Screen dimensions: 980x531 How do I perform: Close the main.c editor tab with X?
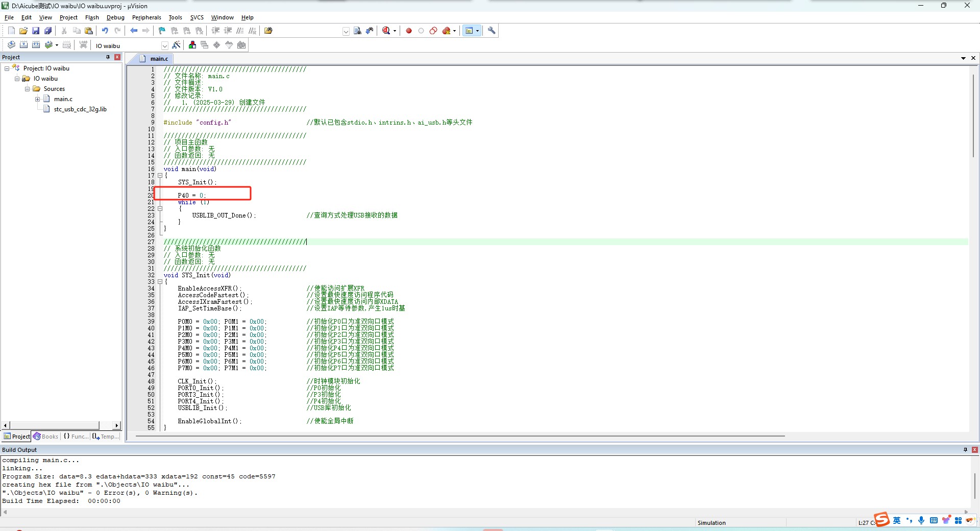point(973,58)
